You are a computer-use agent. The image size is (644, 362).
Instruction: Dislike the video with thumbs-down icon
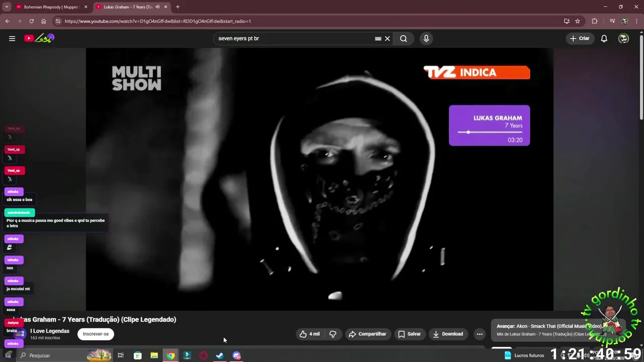click(x=333, y=334)
